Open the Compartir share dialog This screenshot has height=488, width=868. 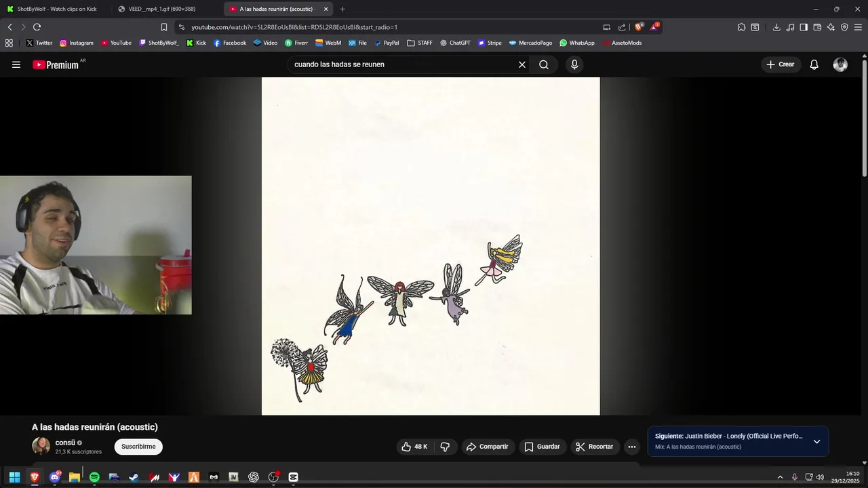[x=488, y=447]
